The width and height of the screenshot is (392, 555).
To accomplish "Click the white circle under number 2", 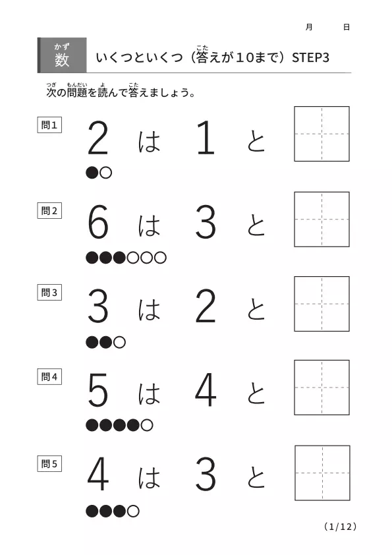I will click(x=106, y=173).
